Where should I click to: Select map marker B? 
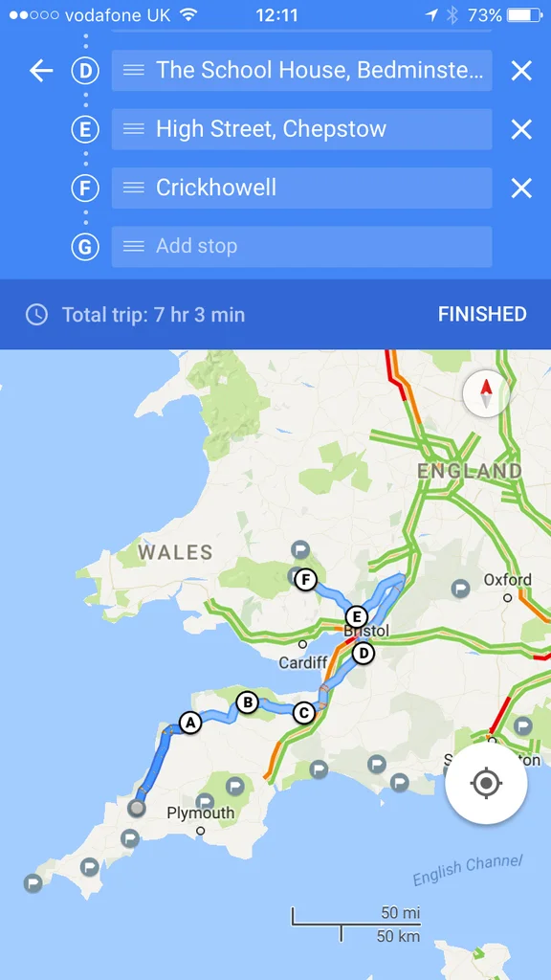(x=248, y=702)
